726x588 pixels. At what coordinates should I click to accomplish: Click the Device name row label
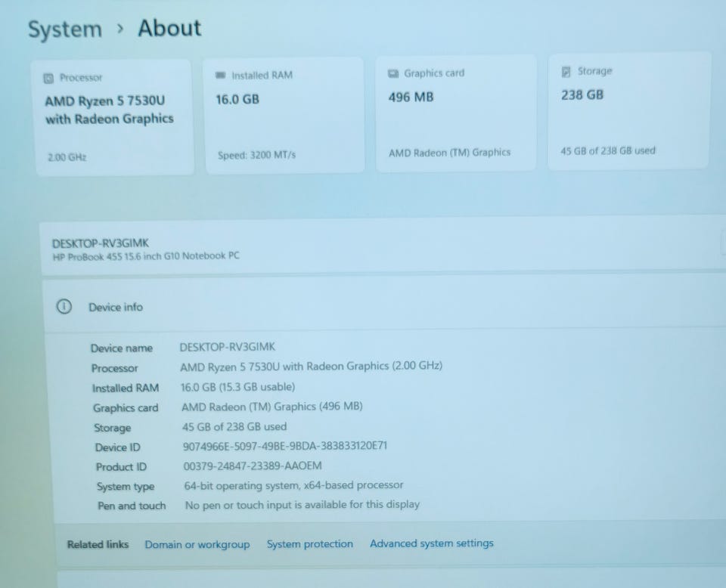(121, 348)
